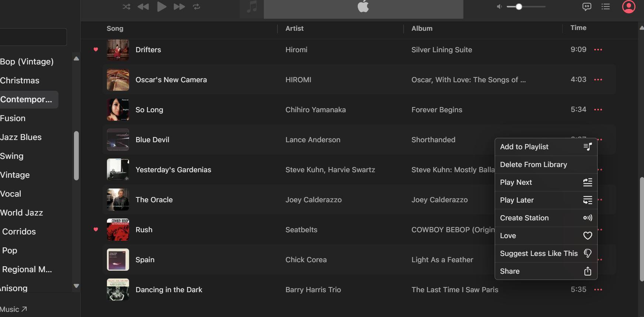This screenshot has height=317, width=644.
Task: Open more options for Dancing in the Dark
Action: coord(598,290)
